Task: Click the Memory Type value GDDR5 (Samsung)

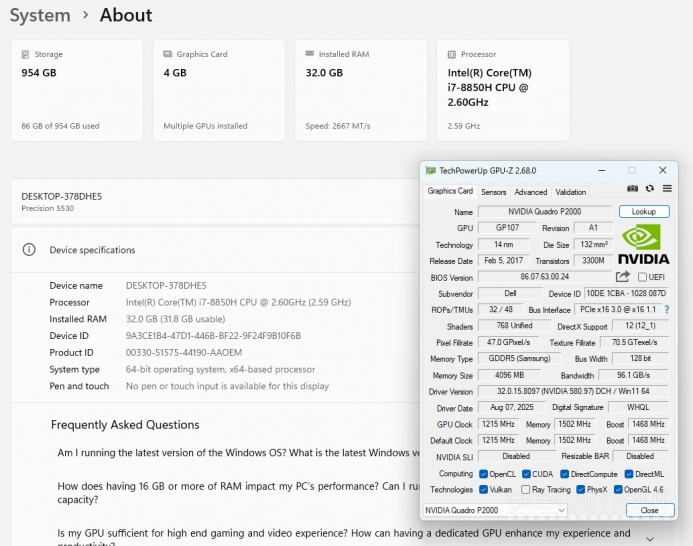Action: (x=519, y=359)
